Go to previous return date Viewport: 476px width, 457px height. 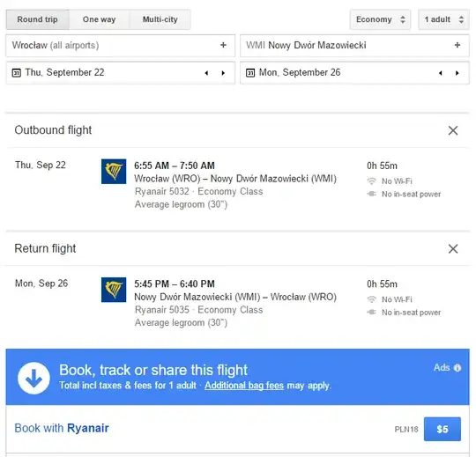pos(440,73)
